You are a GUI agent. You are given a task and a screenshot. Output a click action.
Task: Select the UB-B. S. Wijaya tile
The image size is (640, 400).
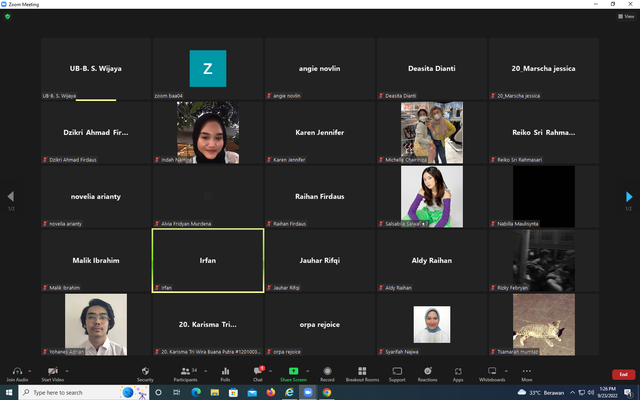click(x=96, y=69)
